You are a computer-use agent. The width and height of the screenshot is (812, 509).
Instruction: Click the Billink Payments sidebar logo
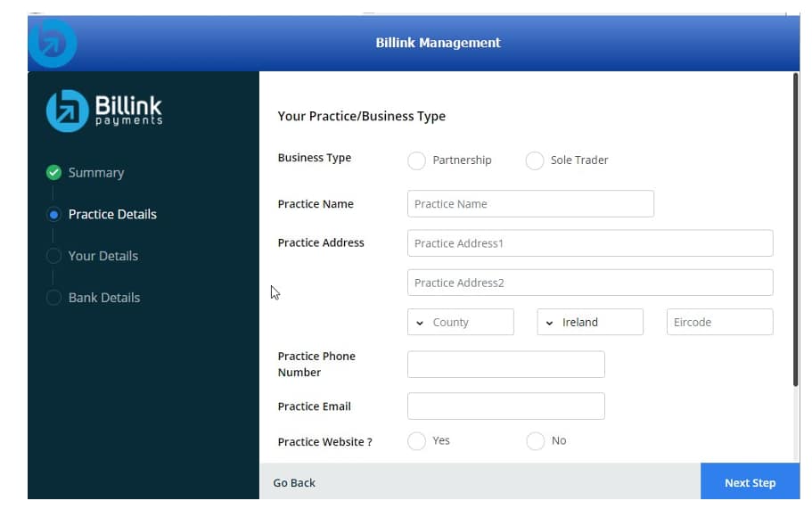[104, 111]
